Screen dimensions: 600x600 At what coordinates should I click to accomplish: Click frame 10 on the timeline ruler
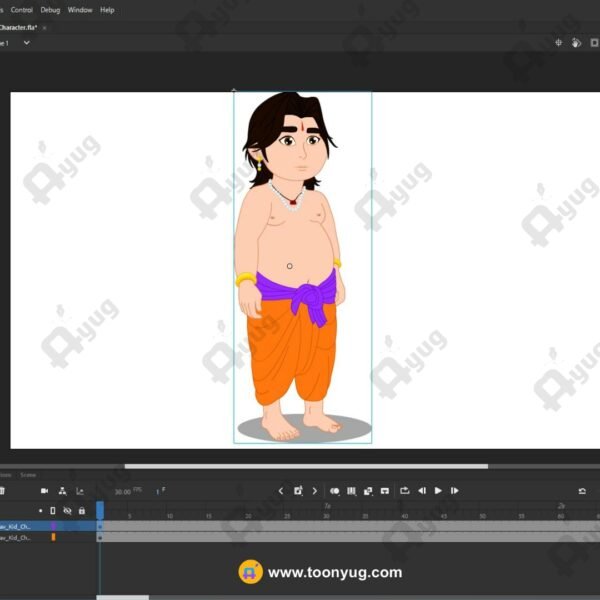click(170, 516)
